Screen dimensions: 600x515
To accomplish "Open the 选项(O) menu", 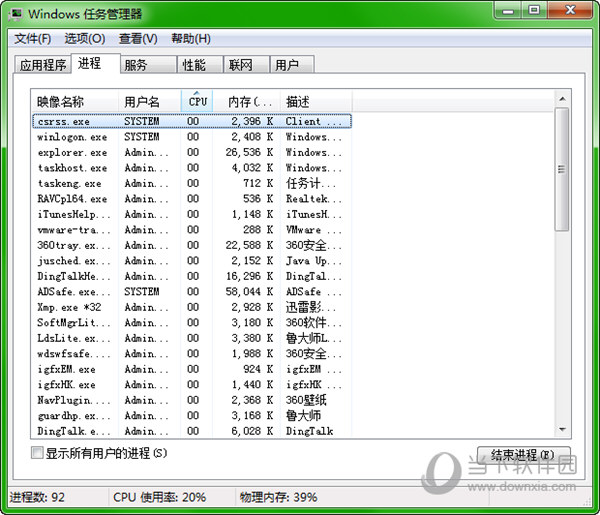I will pos(84,39).
